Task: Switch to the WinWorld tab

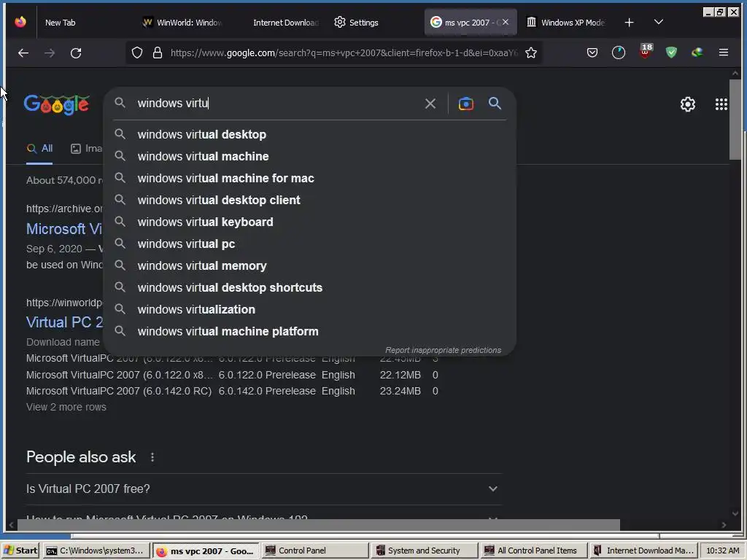Action: click(x=183, y=23)
